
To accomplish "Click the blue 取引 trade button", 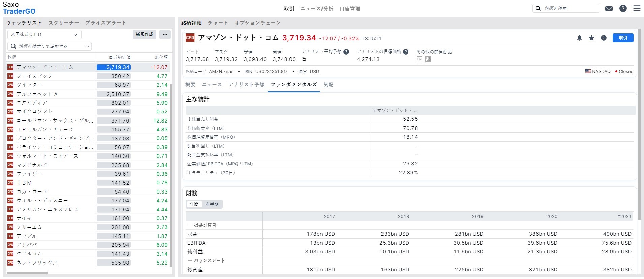I will [623, 38].
